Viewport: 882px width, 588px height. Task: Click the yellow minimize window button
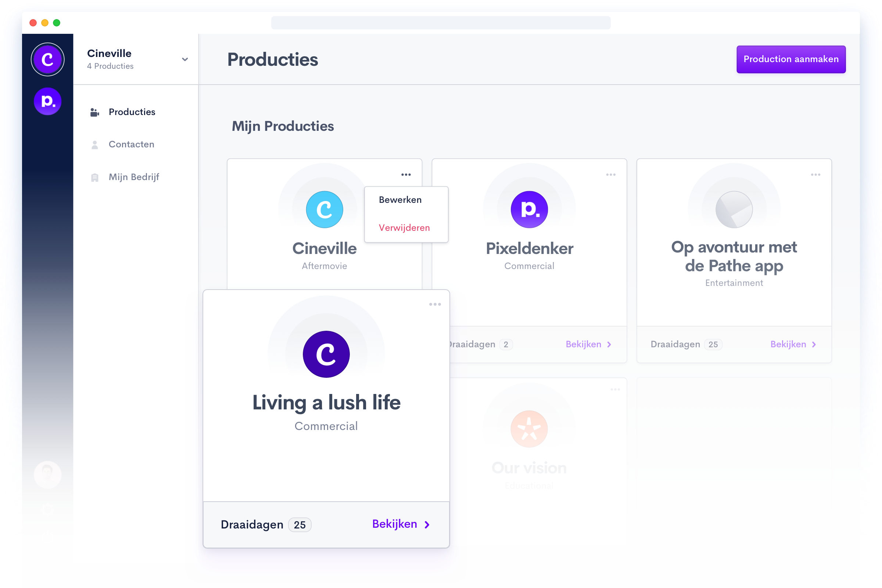click(44, 23)
